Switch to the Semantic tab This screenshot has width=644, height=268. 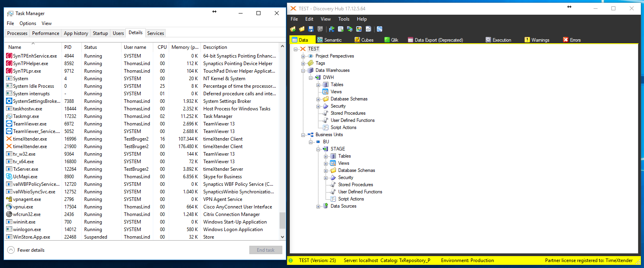tap(329, 40)
